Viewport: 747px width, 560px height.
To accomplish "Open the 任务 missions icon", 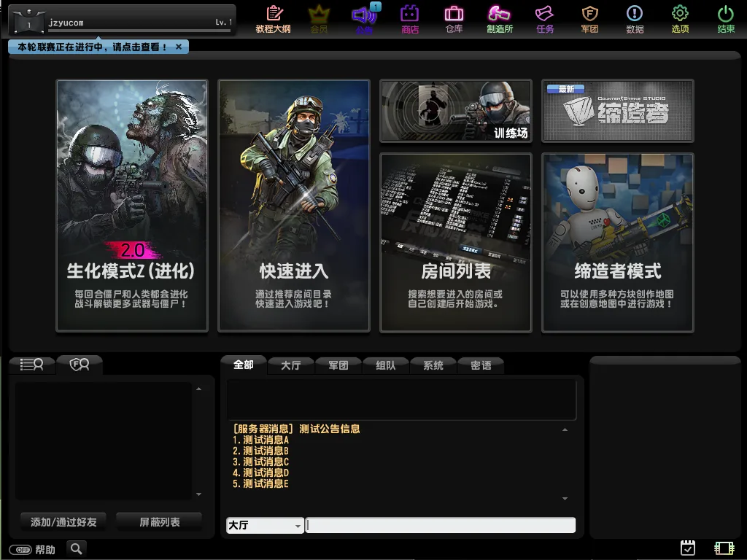I will click(x=545, y=19).
